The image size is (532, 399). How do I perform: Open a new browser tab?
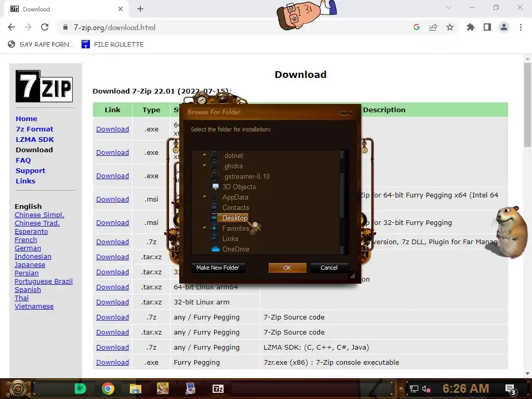(140, 9)
